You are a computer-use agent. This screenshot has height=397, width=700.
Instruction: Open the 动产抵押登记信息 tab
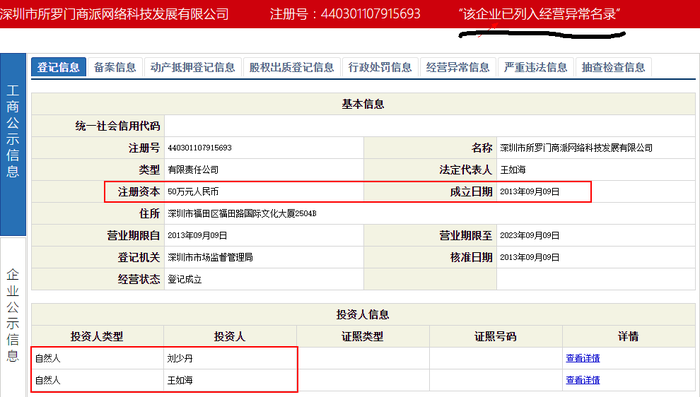pos(193,67)
